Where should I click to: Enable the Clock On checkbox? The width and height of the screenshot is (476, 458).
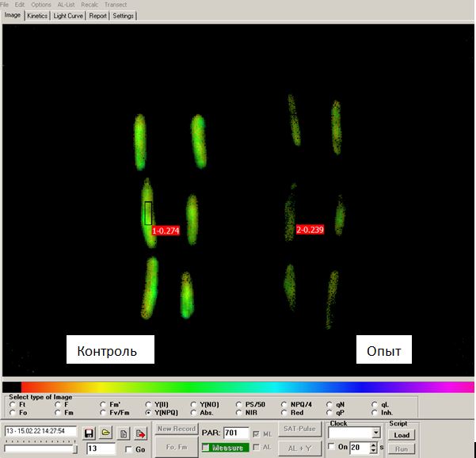[x=332, y=447]
